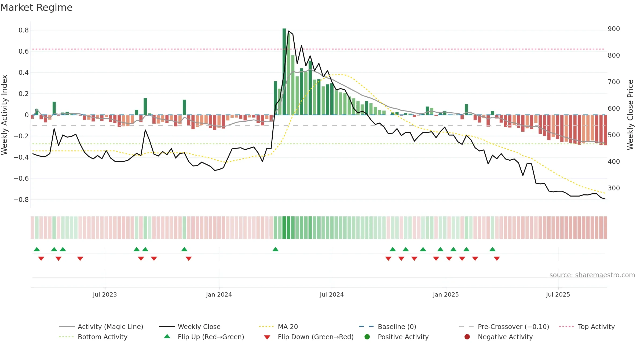Click the 900 right axis tick label
This screenshot has height=362, width=644.
point(614,29)
